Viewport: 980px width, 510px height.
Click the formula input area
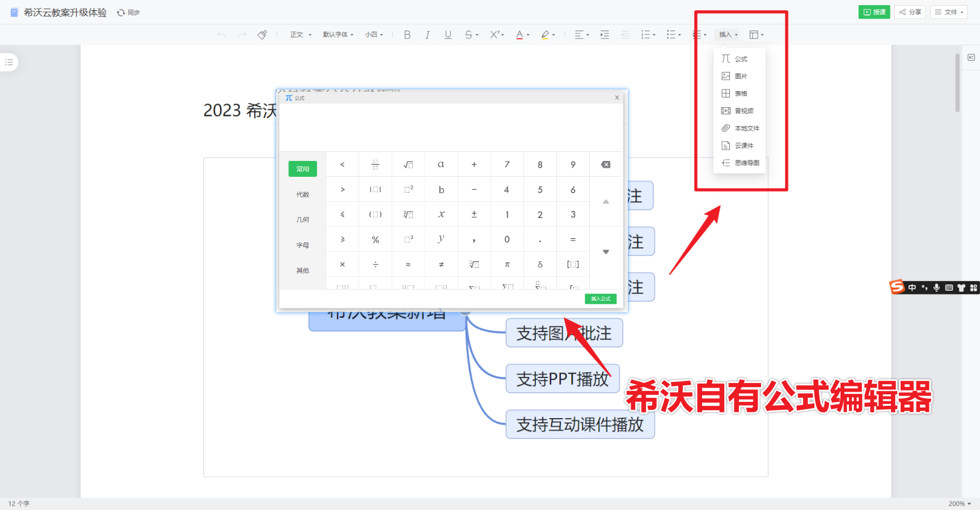point(451,127)
